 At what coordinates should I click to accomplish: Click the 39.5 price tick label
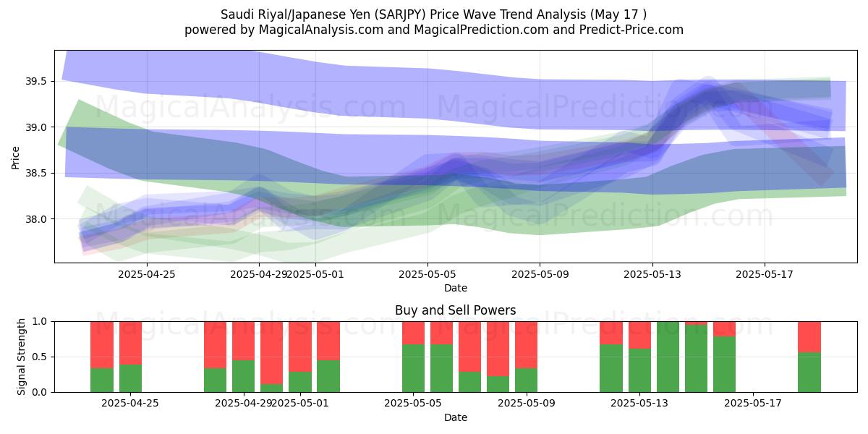tap(37, 81)
